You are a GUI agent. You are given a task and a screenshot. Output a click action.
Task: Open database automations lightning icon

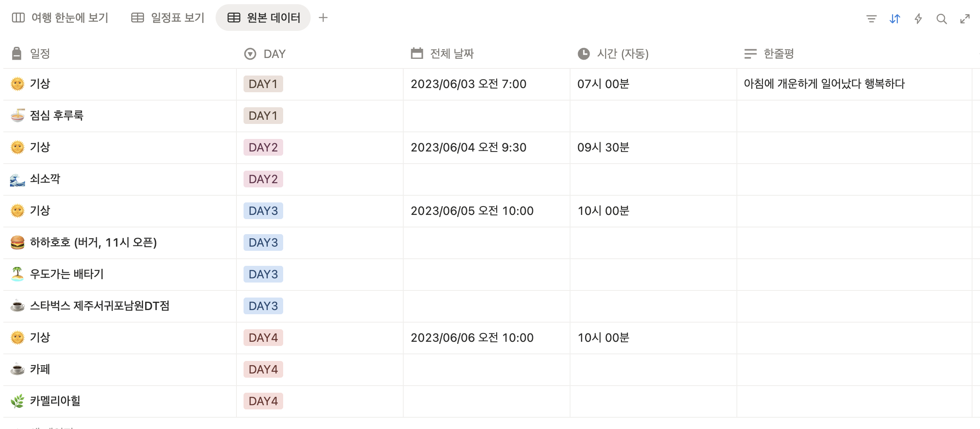tap(918, 18)
